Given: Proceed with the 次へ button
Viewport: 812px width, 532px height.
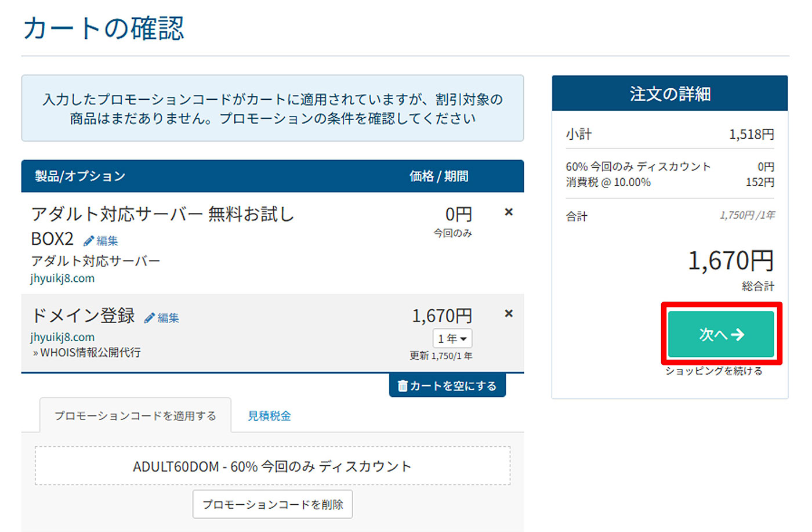Looking at the screenshot, I should (x=721, y=334).
